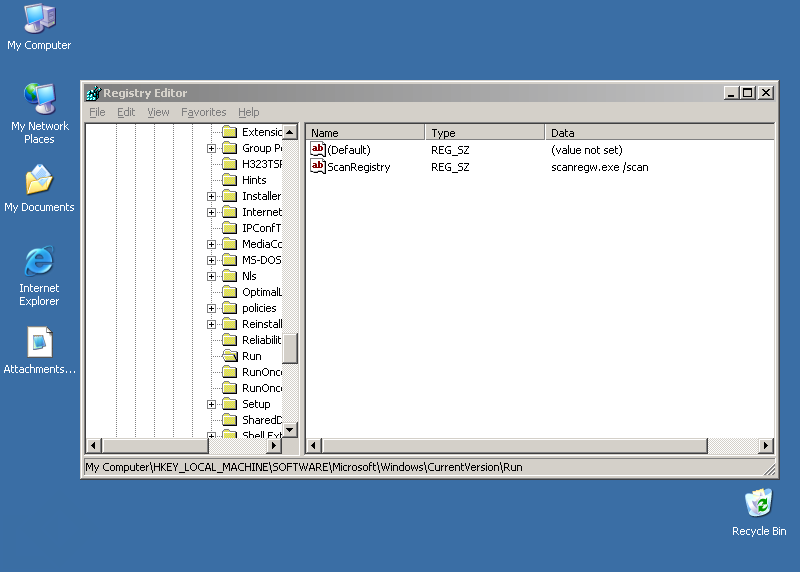Image resolution: width=800 pixels, height=572 pixels.
Task: Select the My Documents desktop icon
Action: tap(39, 181)
